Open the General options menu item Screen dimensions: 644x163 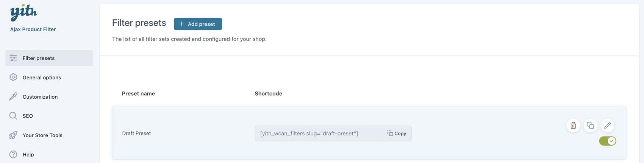point(42,78)
